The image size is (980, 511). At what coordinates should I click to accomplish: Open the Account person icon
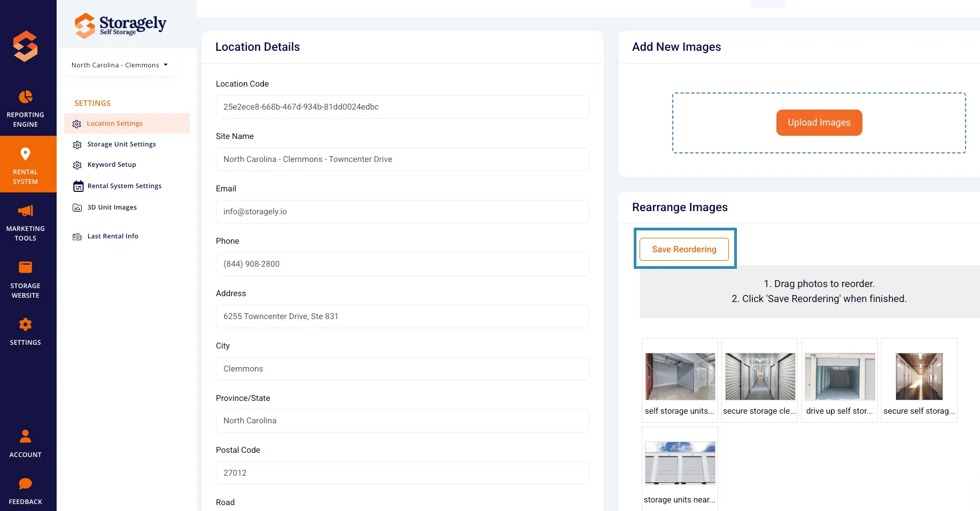tap(26, 436)
